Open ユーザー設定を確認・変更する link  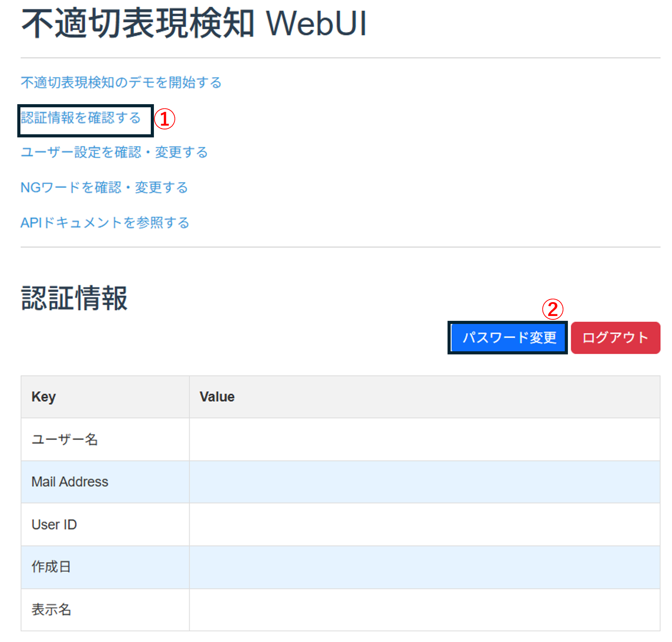tap(114, 152)
